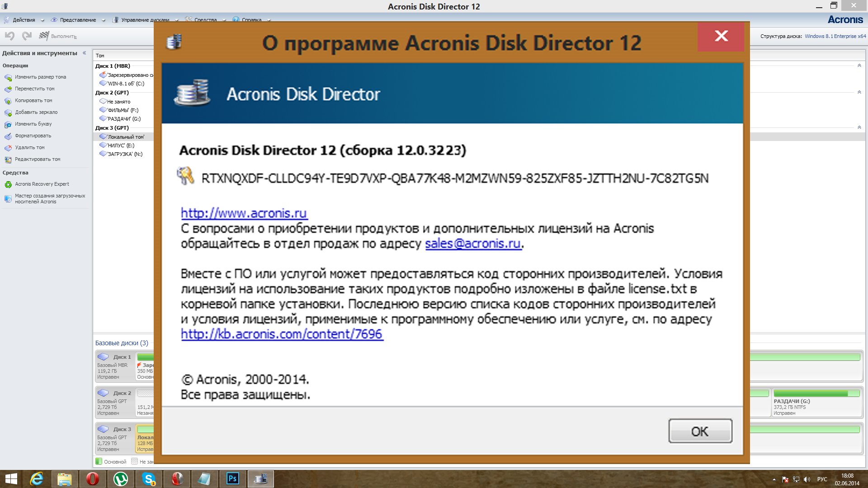The image size is (868, 488).
Task: Open the Windows Start button
Action: tap(11, 479)
